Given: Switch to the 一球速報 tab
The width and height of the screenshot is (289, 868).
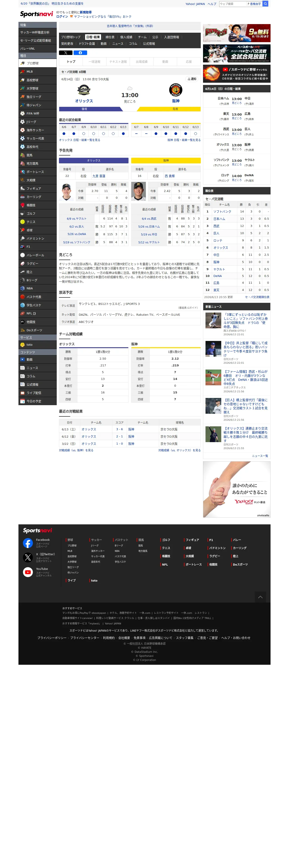Looking at the screenshot, I should [95, 62].
